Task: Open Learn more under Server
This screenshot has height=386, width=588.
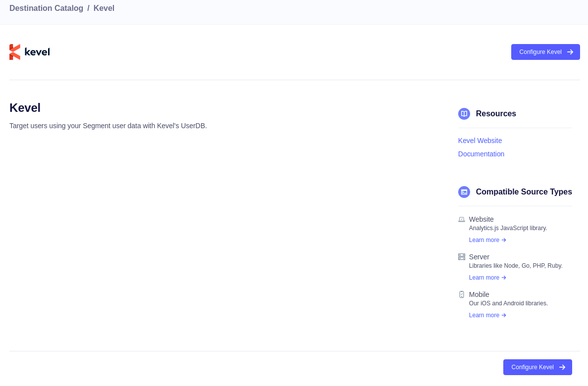Action: point(484,278)
